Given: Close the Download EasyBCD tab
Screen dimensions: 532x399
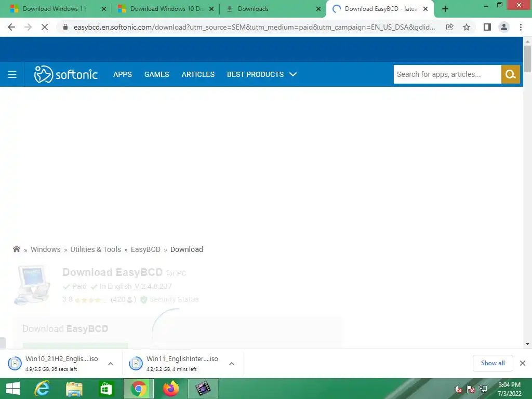Looking at the screenshot, I should [x=425, y=9].
